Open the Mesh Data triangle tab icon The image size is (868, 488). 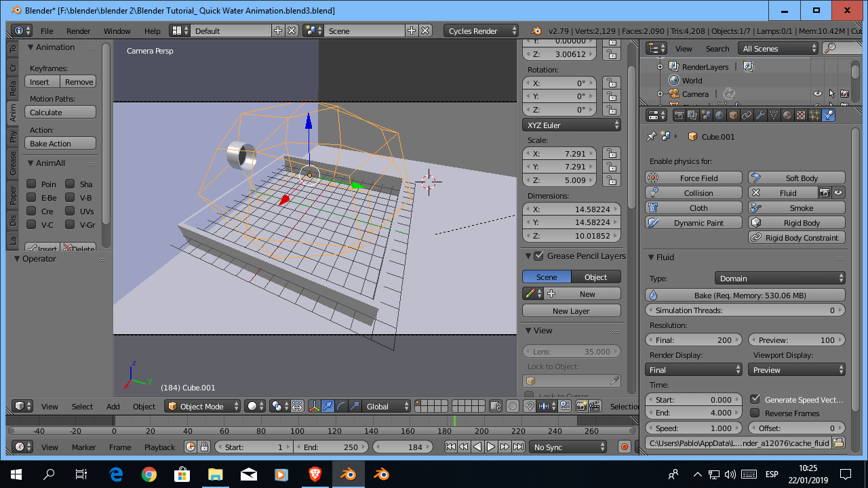(774, 115)
